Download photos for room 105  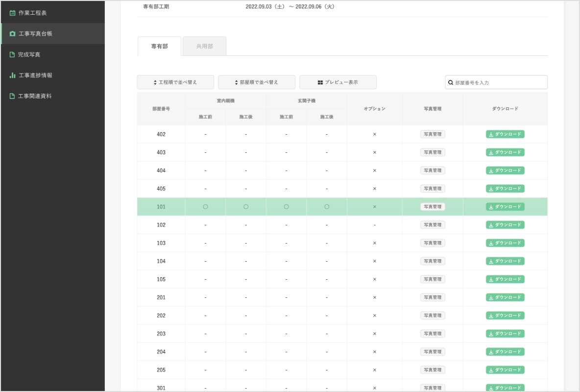pyautogui.click(x=505, y=279)
